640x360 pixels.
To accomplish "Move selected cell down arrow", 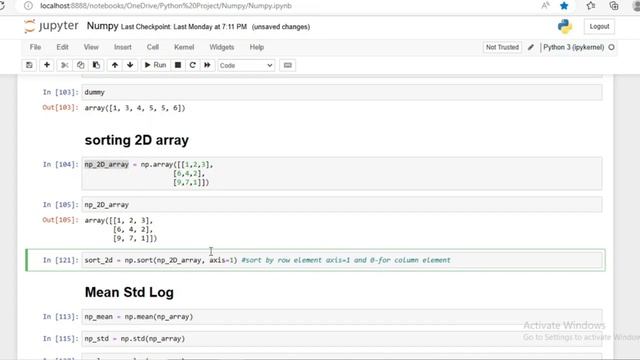I will (x=130, y=65).
